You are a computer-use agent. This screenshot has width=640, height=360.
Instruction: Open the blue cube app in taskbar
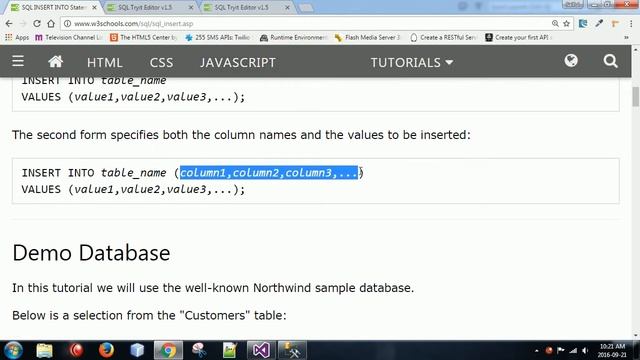point(137,350)
